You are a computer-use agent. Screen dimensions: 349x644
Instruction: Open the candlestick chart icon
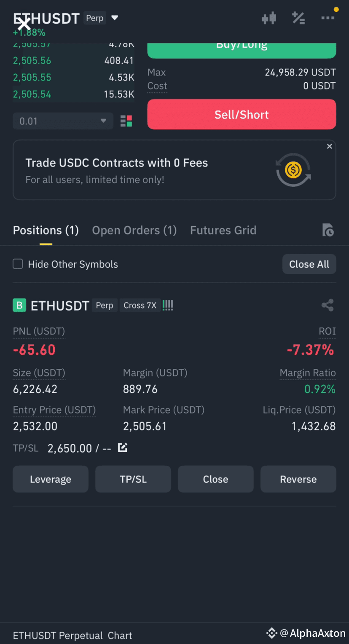268,18
